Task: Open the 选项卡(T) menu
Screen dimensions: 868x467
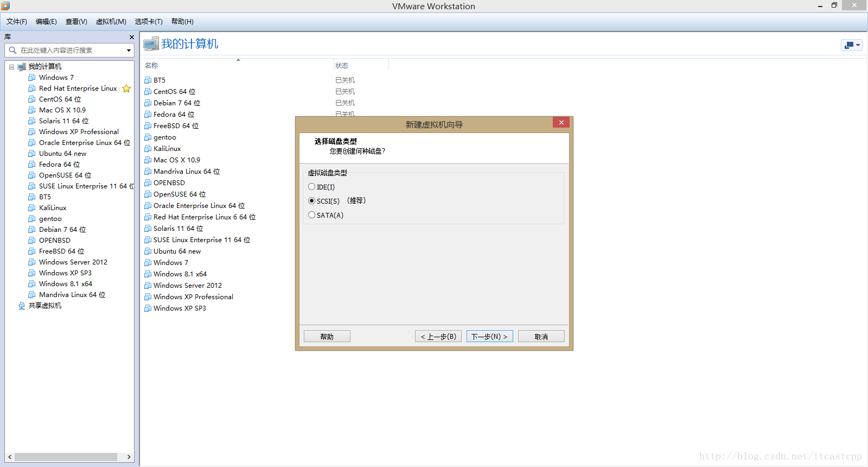Action: click(x=149, y=22)
